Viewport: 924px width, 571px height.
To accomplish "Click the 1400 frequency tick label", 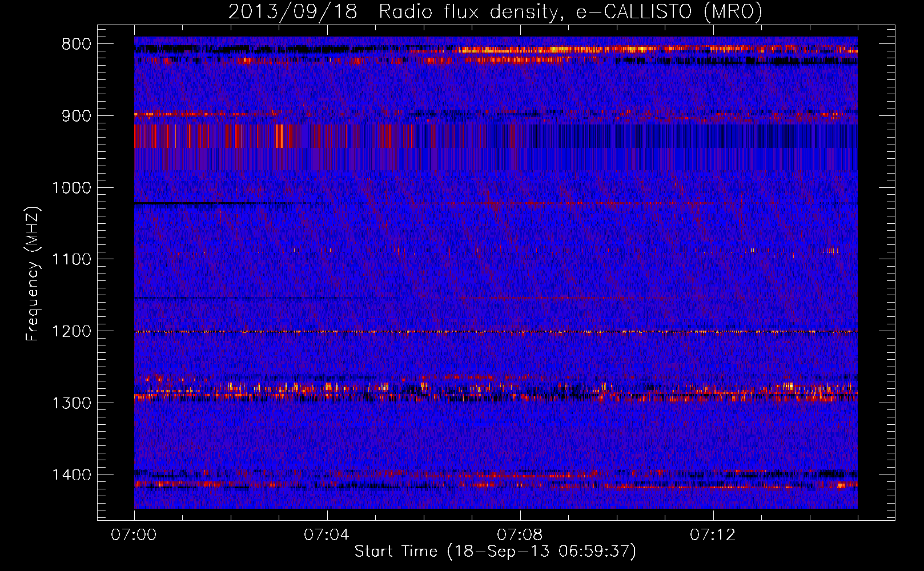I will click(x=71, y=475).
